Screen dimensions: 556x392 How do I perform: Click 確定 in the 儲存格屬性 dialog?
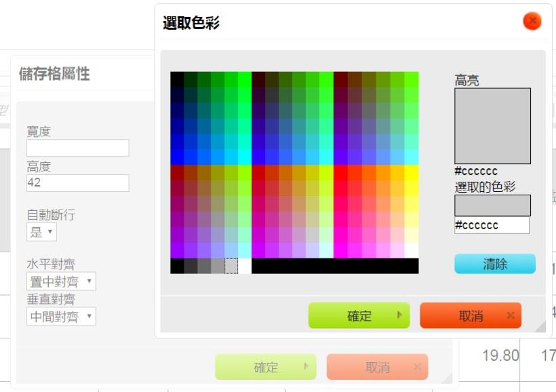[266, 367]
